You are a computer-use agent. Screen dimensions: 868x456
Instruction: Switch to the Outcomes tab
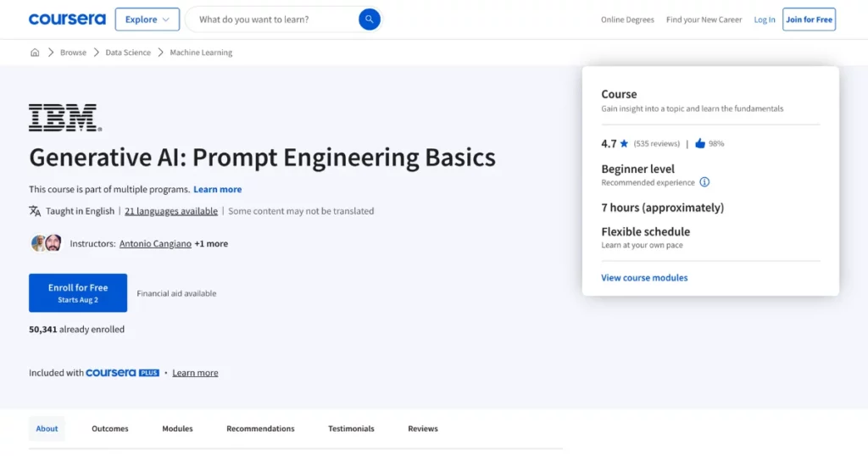[x=110, y=429]
